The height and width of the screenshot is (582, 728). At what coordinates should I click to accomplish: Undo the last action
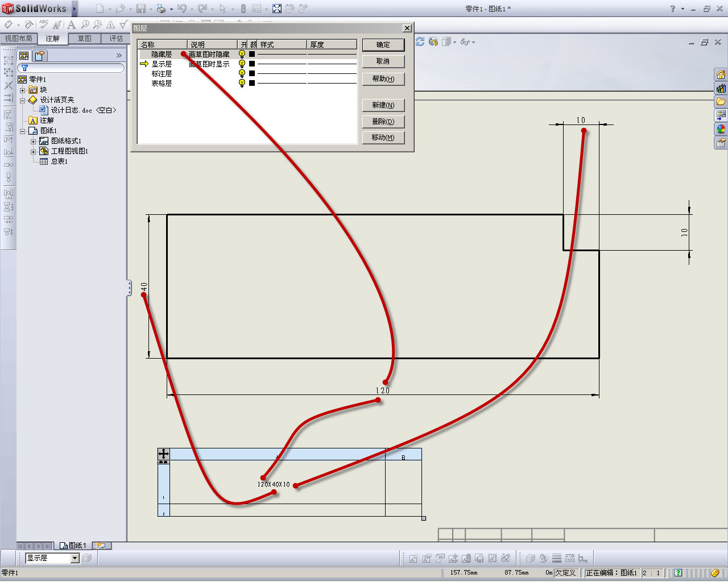[x=182, y=9]
